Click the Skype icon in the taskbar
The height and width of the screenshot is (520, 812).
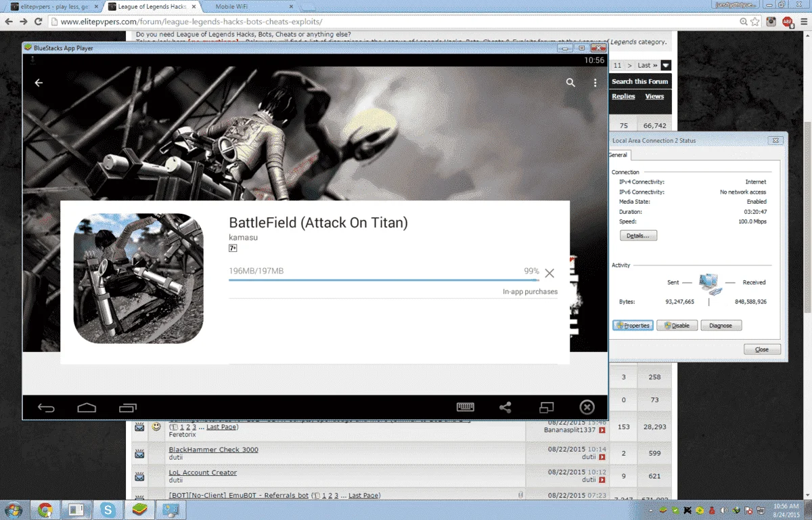tap(108, 510)
